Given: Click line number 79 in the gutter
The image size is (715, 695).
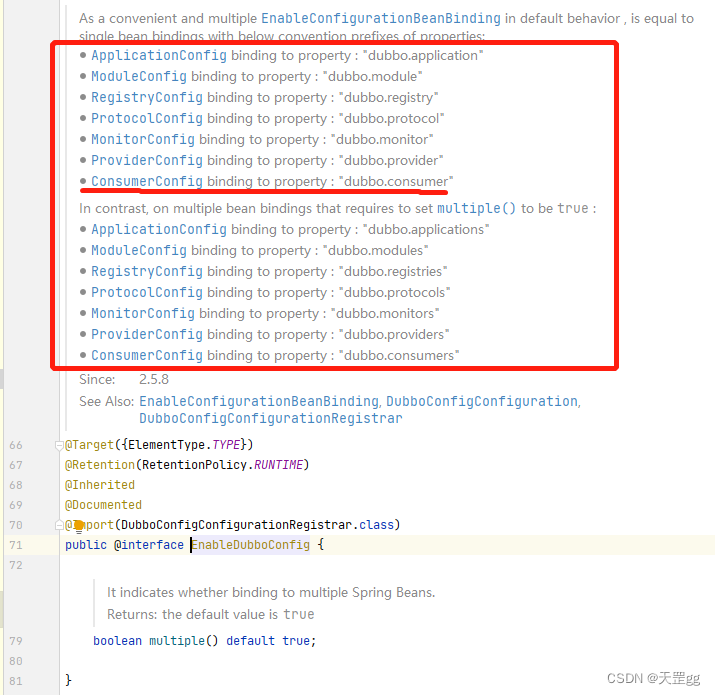Looking at the screenshot, I should (x=16, y=641).
